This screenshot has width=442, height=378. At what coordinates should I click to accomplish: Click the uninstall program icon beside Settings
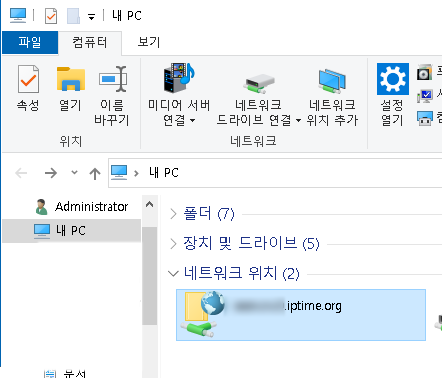424,72
